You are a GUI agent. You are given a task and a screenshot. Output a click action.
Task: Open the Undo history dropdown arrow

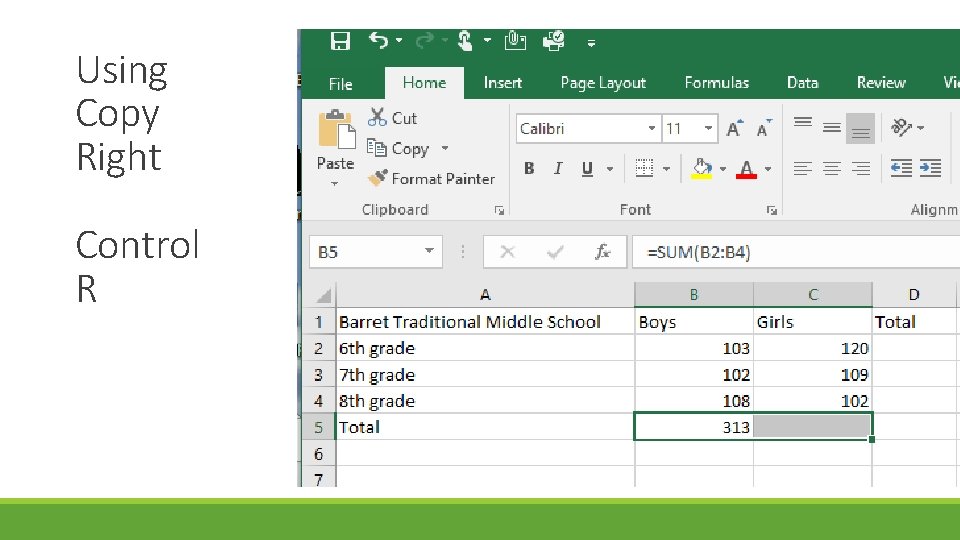399,41
